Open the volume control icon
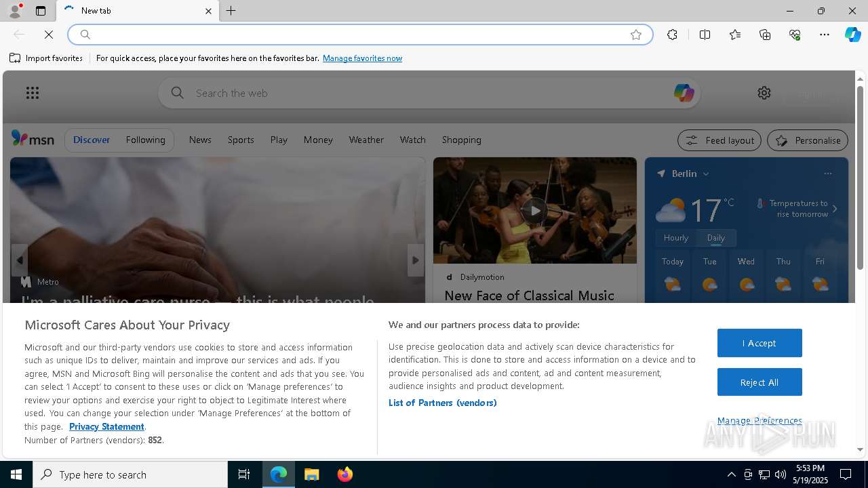Image resolution: width=868 pixels, height=488 pixels. (x=781, y=474)
